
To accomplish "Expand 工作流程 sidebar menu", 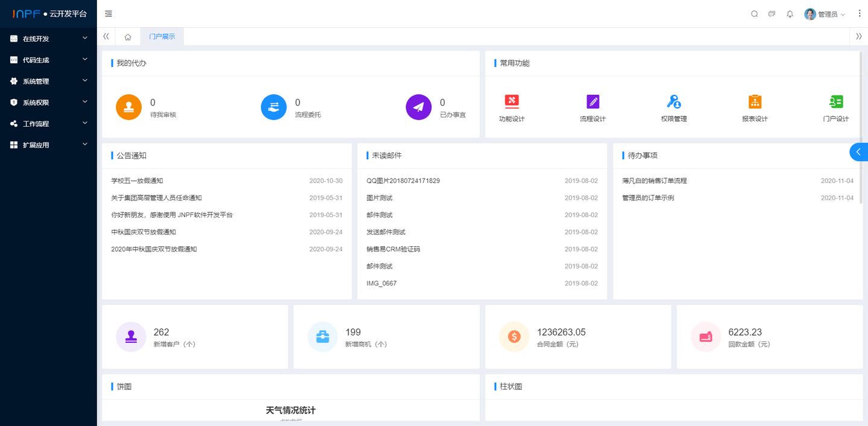I will [48, 124].
